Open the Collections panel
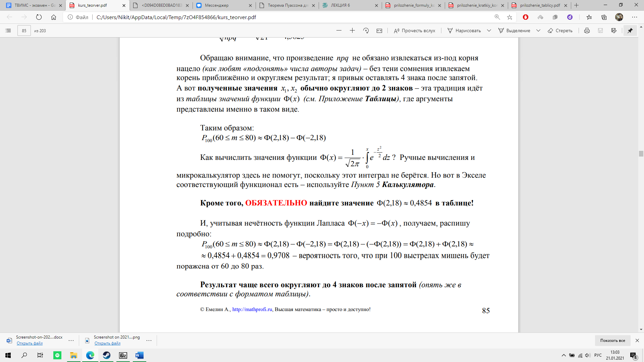This screenshot has width=644, height=362. [604, 17]
